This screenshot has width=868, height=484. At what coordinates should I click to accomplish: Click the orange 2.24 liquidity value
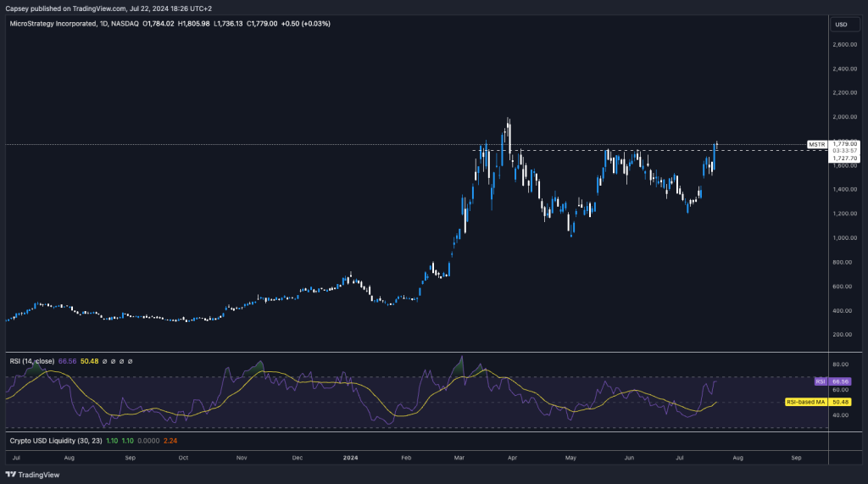click(170, 441)
